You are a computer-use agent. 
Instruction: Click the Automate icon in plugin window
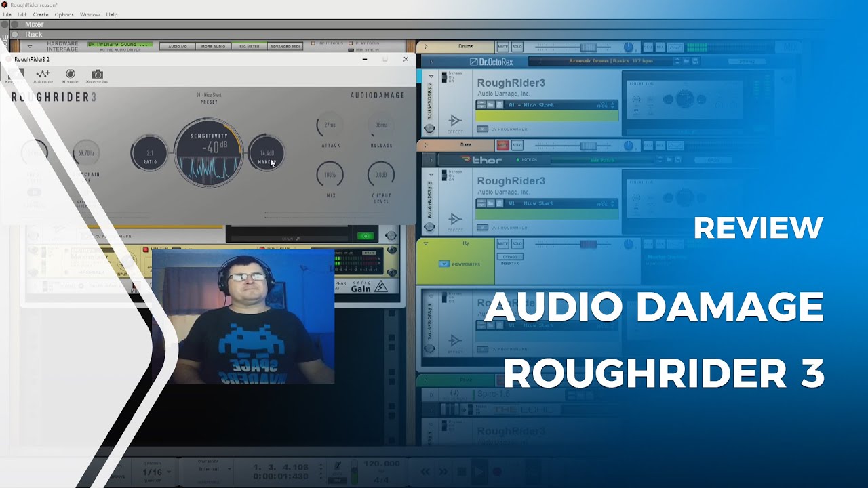coord(43,76)
